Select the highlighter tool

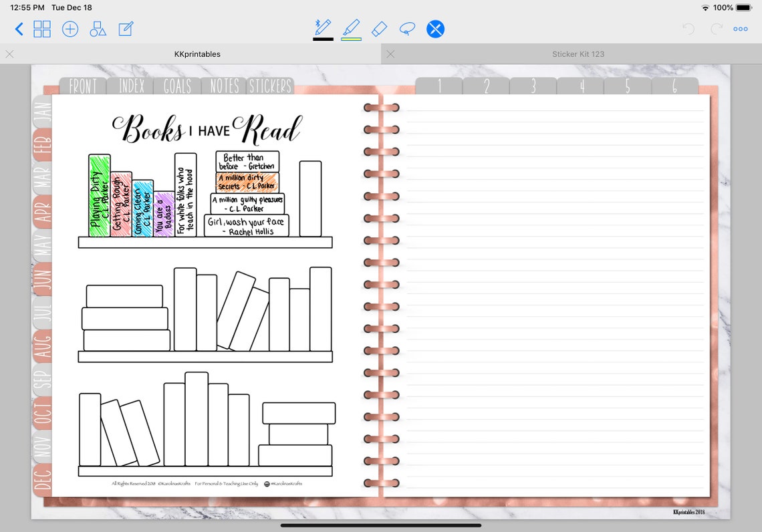tap(352, 28)
